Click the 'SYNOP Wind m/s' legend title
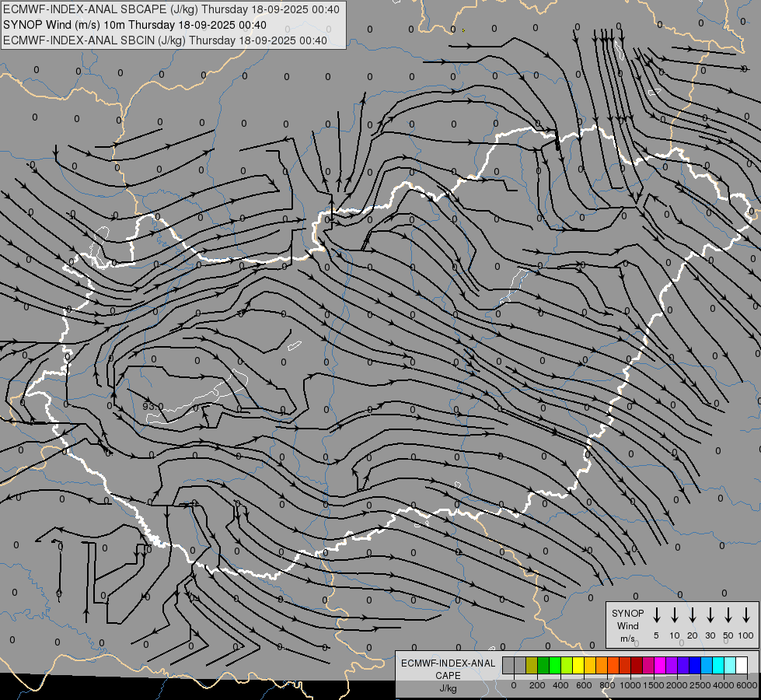761x700 pixels. pos(627,626)
